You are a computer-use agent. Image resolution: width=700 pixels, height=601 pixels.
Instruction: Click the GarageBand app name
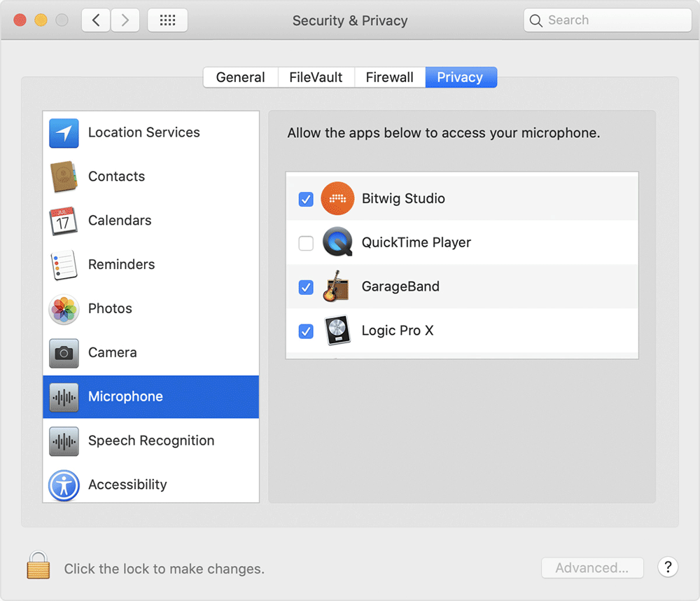coord(400,286)
